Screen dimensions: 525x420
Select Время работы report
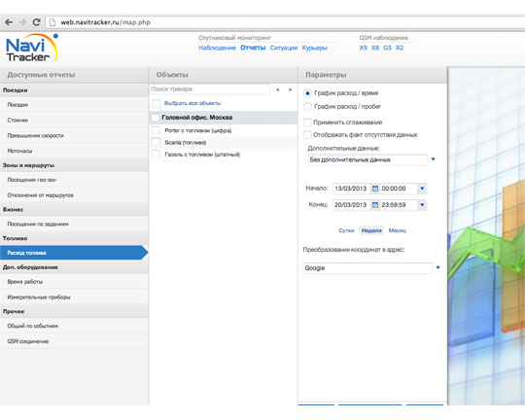click(74, 282)
